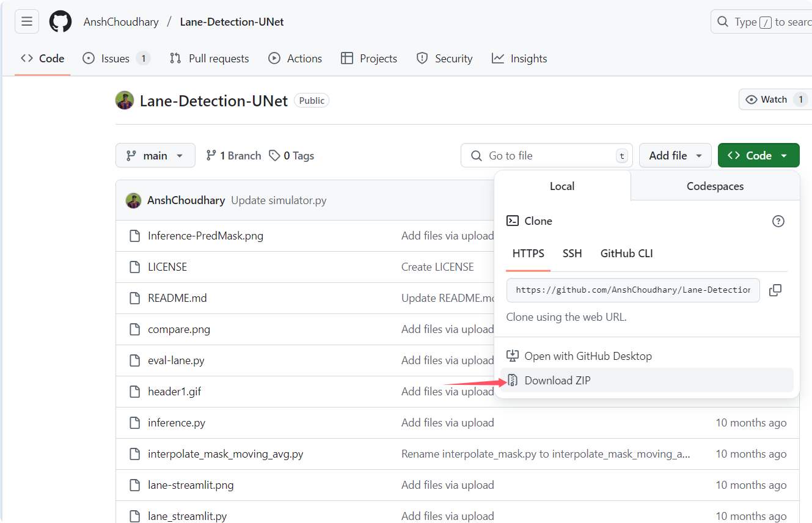The width and height of the screenshot is (812, 523).
Task: Click the Insights graph icon
Action: pyautogui.click(x=497, y=58)
